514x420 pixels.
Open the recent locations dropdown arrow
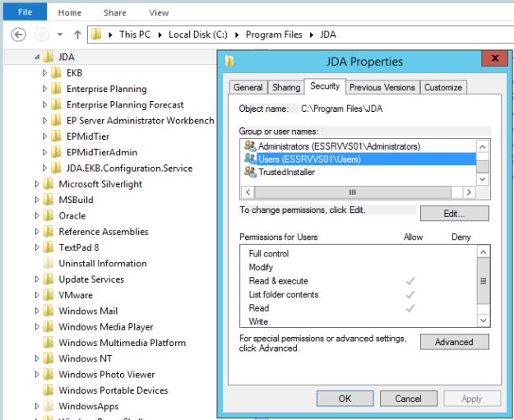pyautogui.click(x=60, y=34)
